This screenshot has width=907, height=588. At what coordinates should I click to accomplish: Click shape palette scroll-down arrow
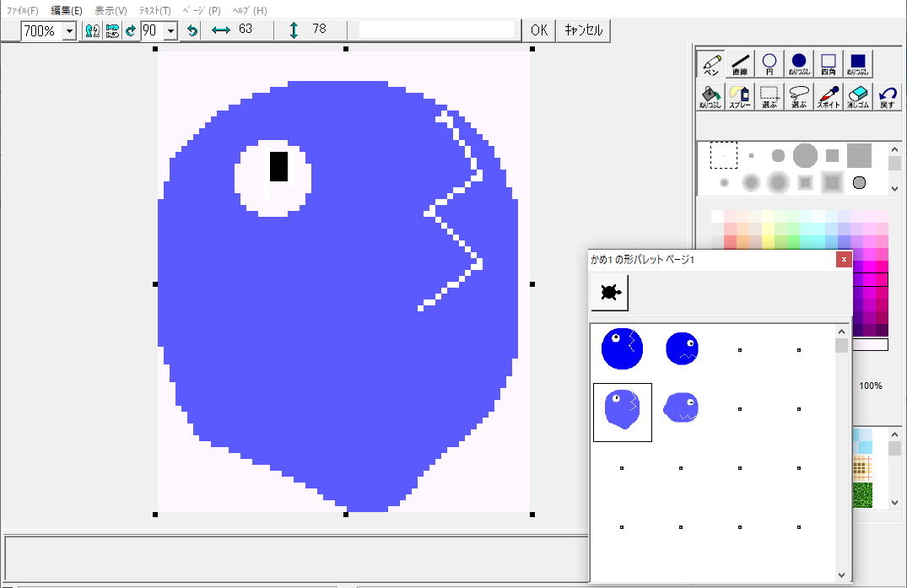842,575
